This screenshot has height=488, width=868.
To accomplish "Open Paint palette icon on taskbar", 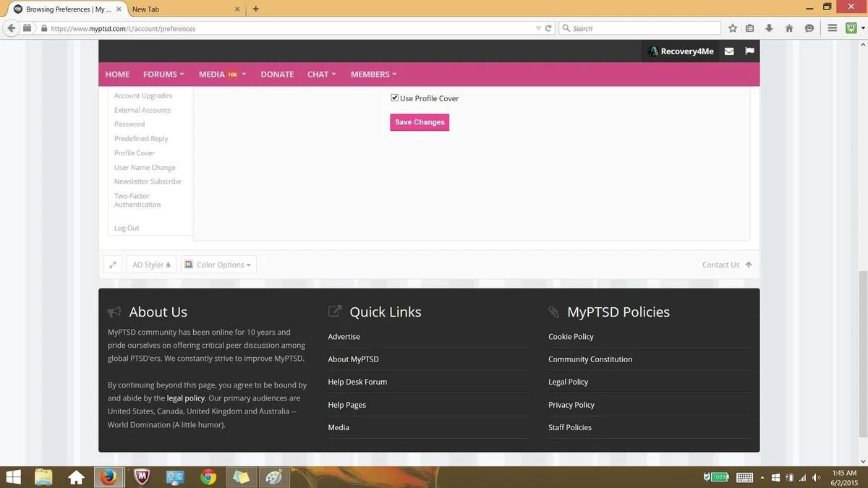I will (274, 477).
